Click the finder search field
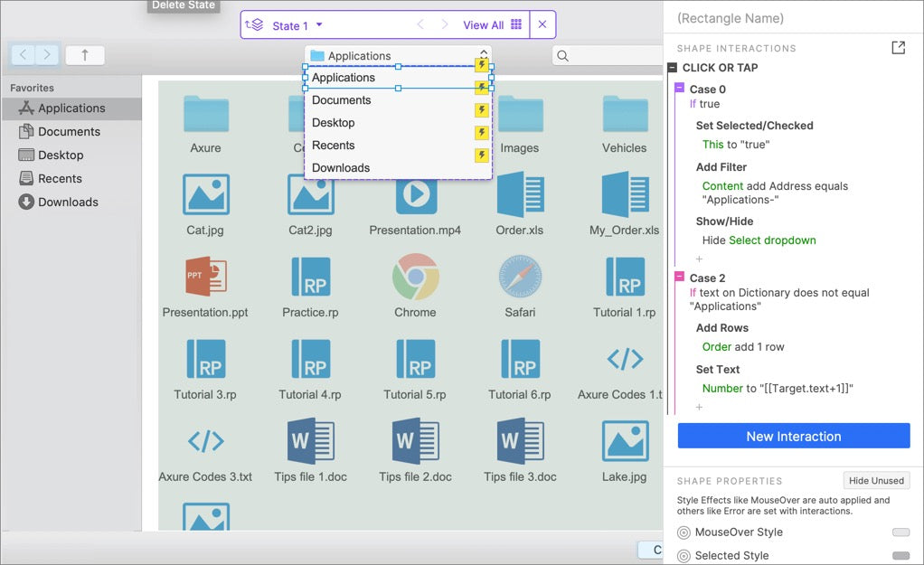 point(608,55)
